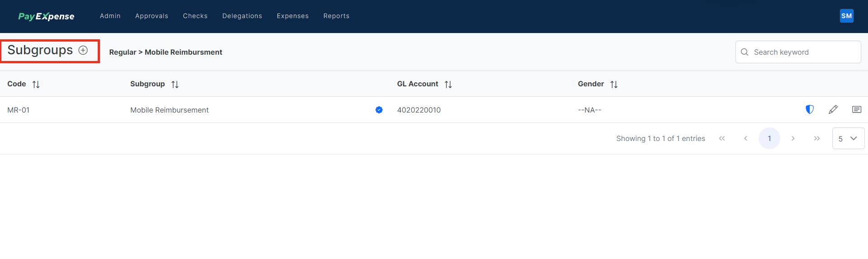Click in the Search keyword field
The height and width of the screenshot is (259, 868).
tap(798, 52)
